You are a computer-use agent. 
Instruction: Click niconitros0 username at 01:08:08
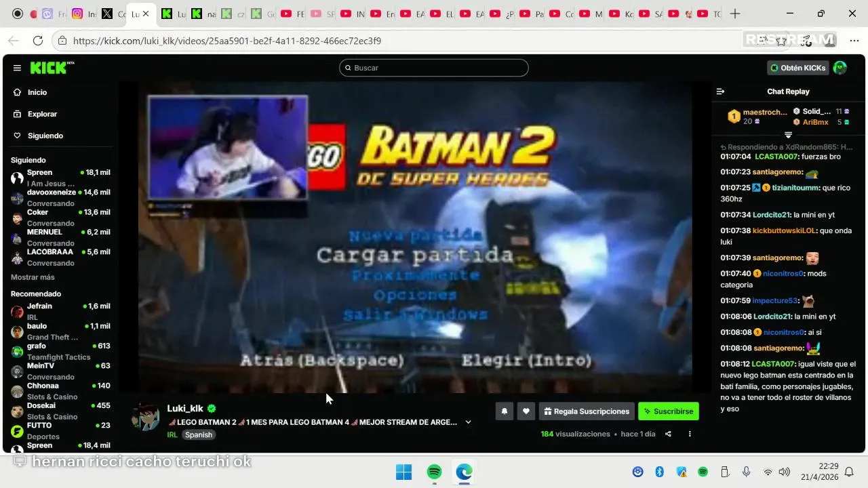tap(783, 332)
